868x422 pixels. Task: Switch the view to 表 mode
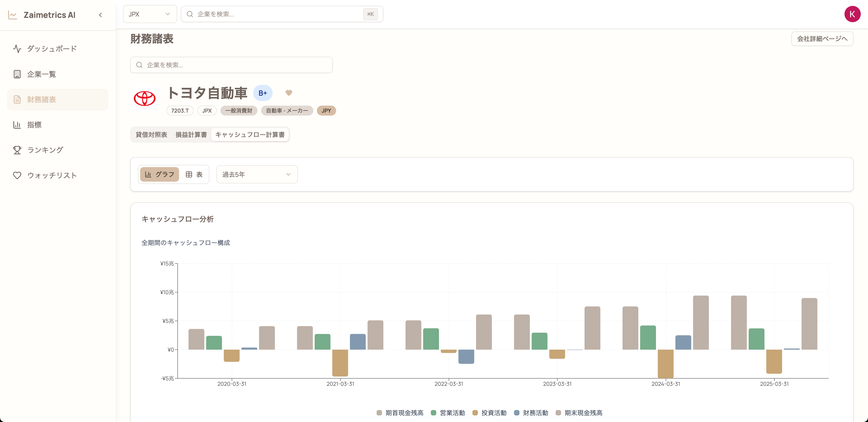click(194, 174)
